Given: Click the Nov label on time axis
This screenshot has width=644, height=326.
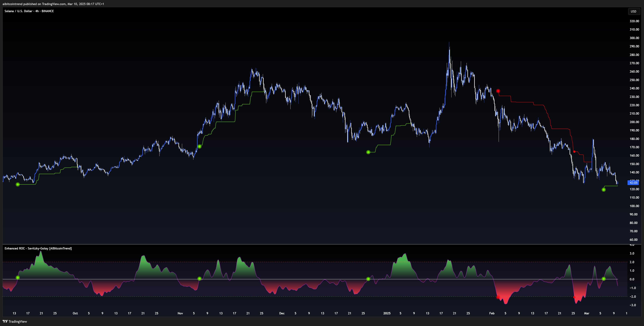Looking at the screenshot, I should (180, 313).
